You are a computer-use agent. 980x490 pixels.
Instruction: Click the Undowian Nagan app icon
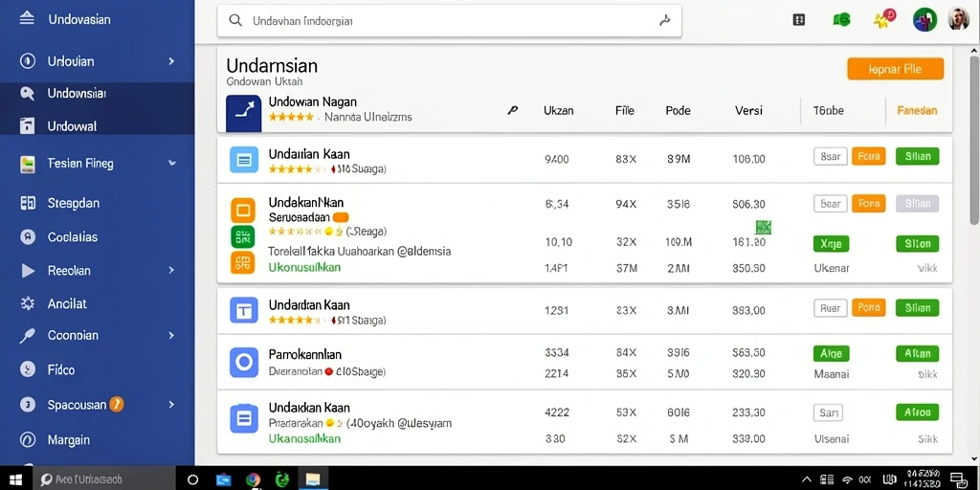pyautogui.click(x=243, y=113)
